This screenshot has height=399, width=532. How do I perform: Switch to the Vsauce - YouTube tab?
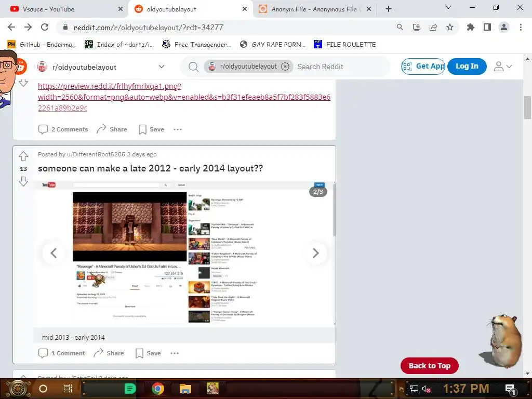click(x=64, y=9)
